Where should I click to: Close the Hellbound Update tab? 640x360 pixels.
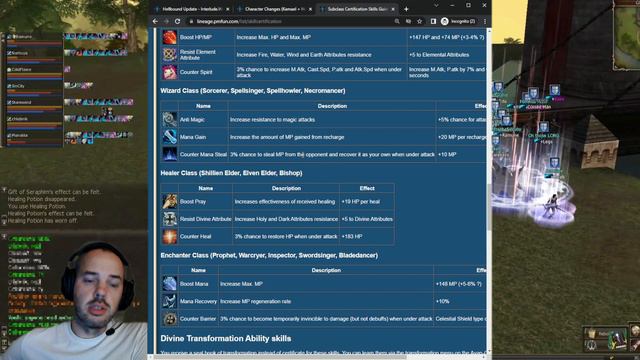click(x=228, y=9)
